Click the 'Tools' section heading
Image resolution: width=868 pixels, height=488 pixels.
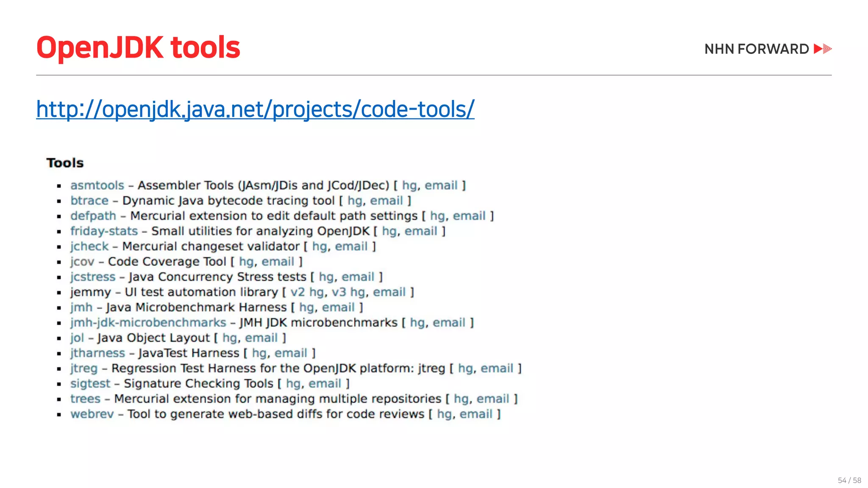pos(65,163)
